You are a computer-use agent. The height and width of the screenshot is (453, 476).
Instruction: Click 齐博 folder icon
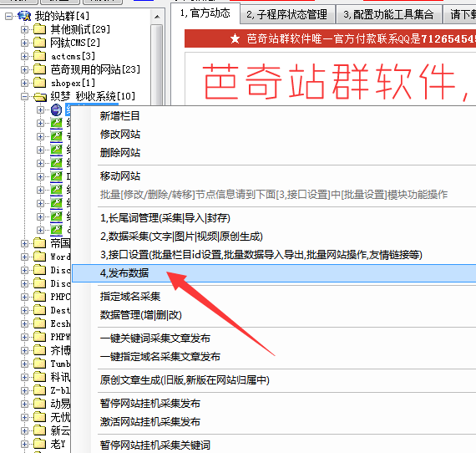(39, 350)
